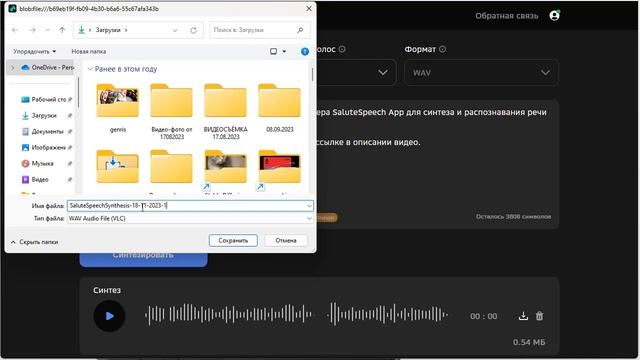Refresh the Загрузки folder view

coord(193,30)
